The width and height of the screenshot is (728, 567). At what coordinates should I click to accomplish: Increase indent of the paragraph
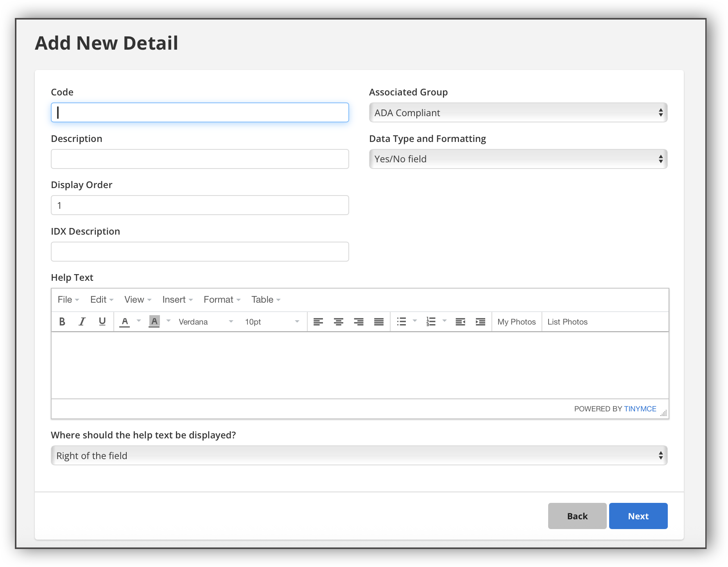tap(481, 322)
